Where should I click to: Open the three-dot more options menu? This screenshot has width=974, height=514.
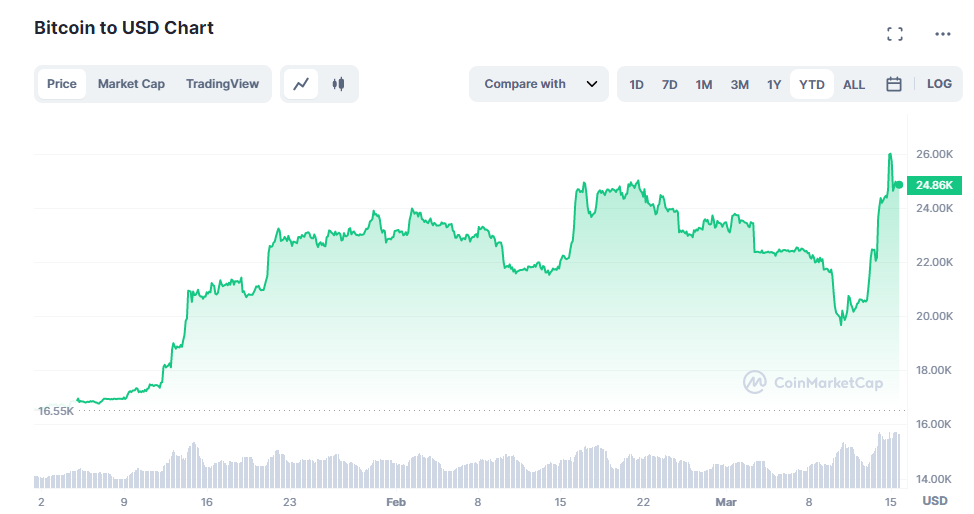click(x=942, y=34)
